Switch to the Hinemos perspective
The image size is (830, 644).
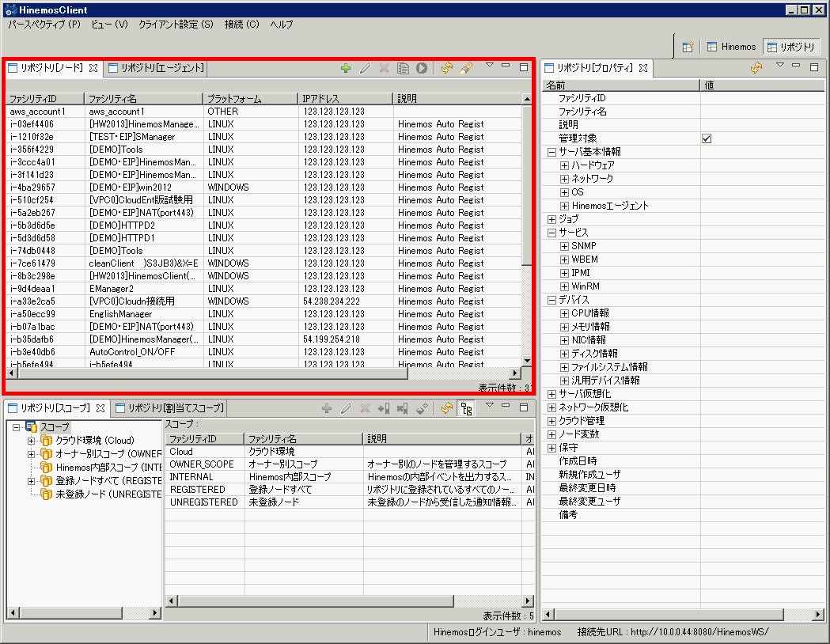pos(731,47)
